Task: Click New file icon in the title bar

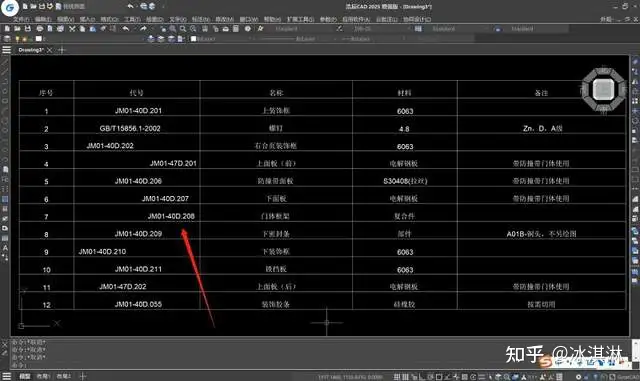Action: coord(25,7)
